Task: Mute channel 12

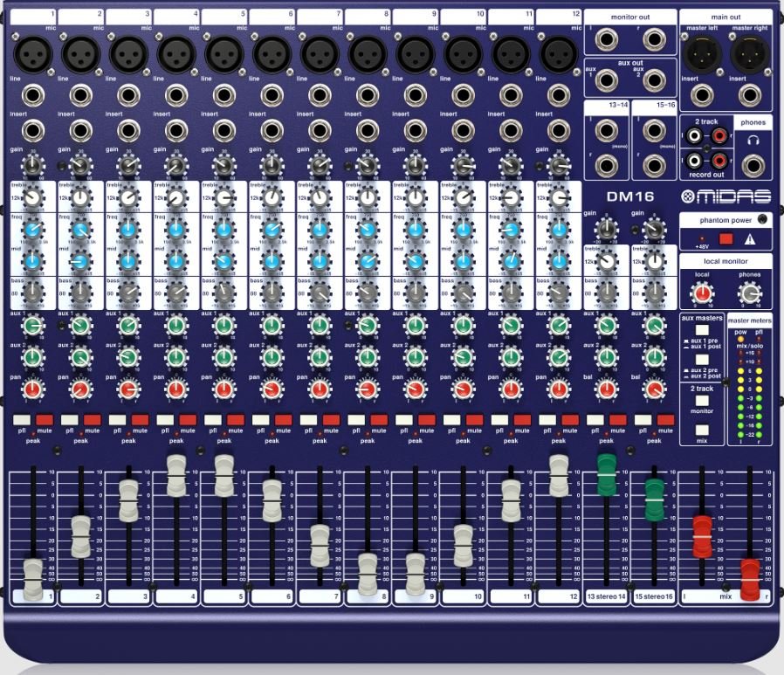Action: point(570,419)
